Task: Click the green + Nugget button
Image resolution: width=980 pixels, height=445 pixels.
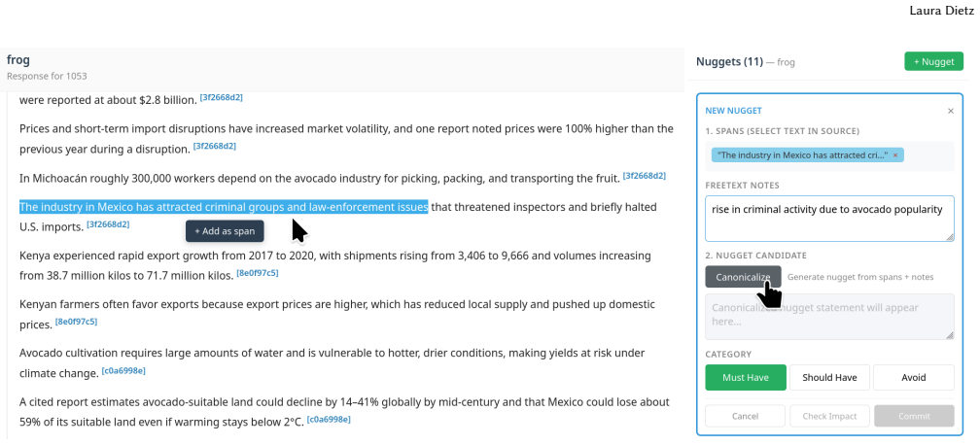Action: pyautogui.click(x=933, y=61)
